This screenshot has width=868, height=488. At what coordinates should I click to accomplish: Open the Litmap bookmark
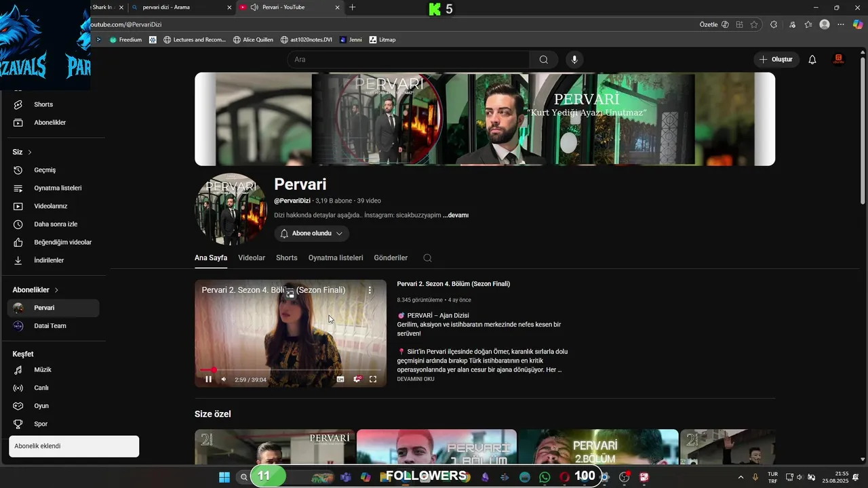[382, 39]
